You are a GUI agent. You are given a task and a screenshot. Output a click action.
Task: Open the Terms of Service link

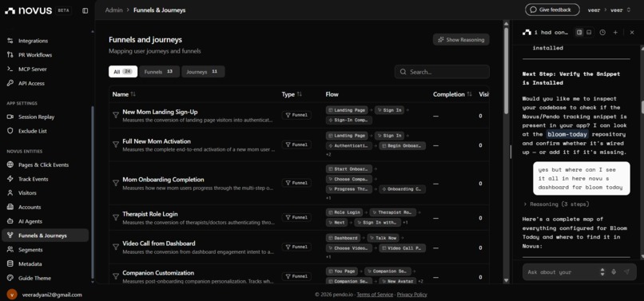pyautogui.click(x=375, y=295)
